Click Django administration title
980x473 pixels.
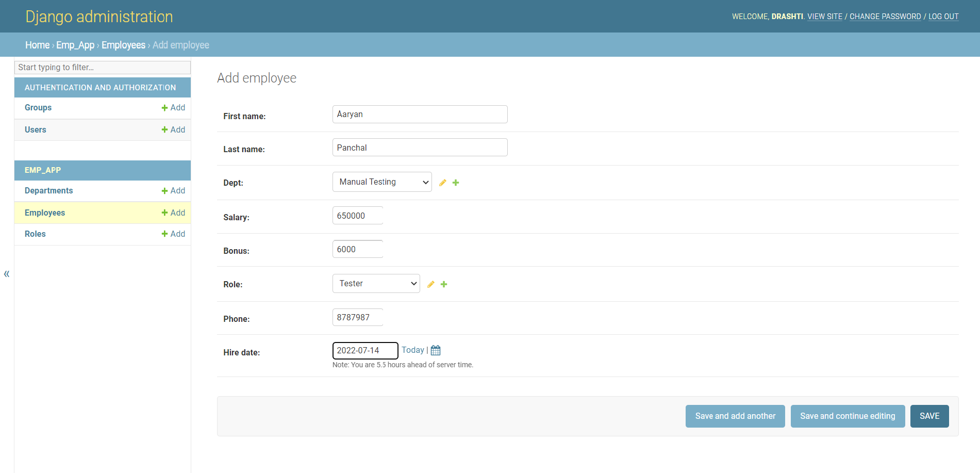99,17
